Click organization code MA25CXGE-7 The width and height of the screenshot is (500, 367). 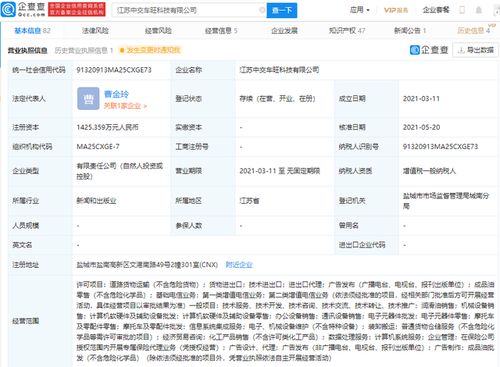tap(98, 147)
